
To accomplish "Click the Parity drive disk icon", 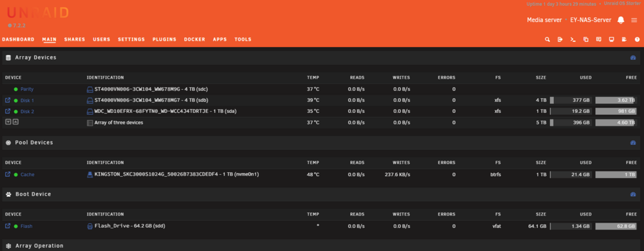I will pyautogui.click(x=90, y=89).
